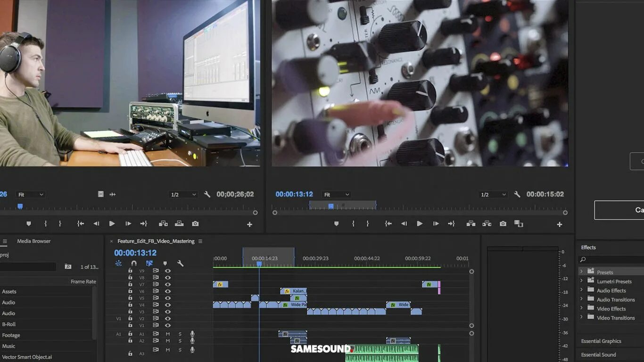The height and width of the screenshot is (362, 644).
Task: Click Drag Audio Only icon in Source monitor
Action: pyautogui.click(x=113, y=194)
